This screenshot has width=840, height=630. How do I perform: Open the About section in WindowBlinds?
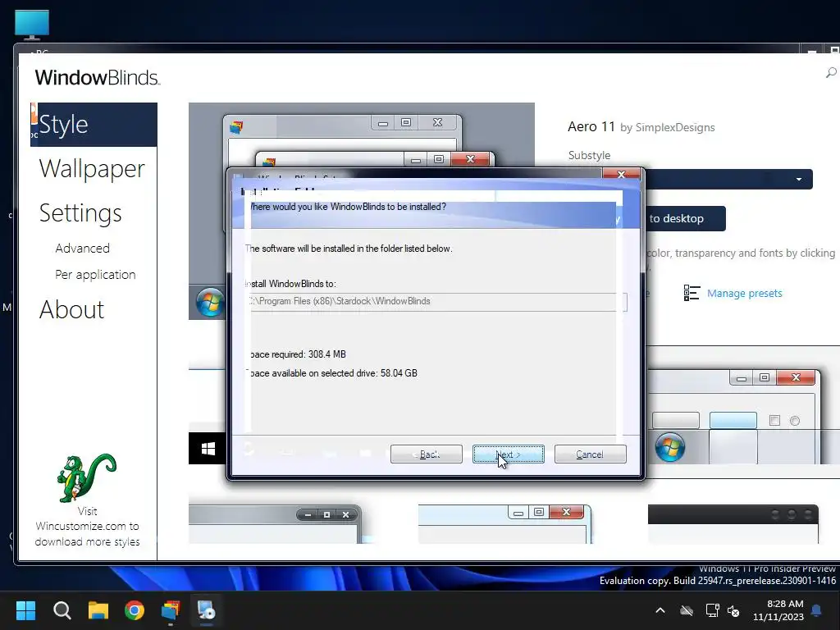click(72, 309)
